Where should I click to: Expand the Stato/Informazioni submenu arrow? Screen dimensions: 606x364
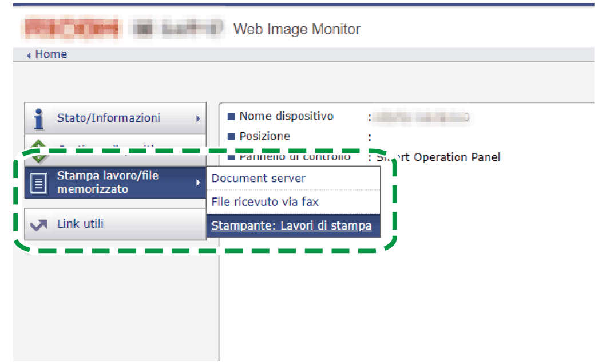tap(199, 118)
